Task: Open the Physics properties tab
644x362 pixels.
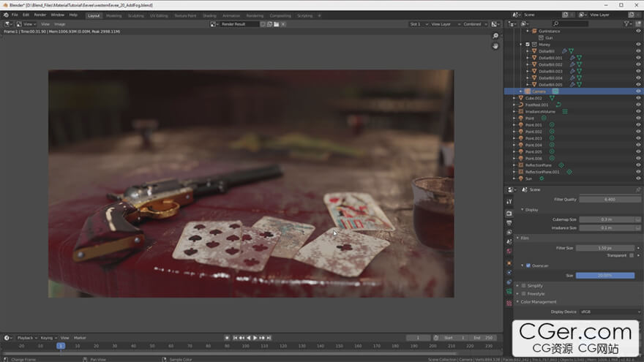Action: click(x=509, y=273)
